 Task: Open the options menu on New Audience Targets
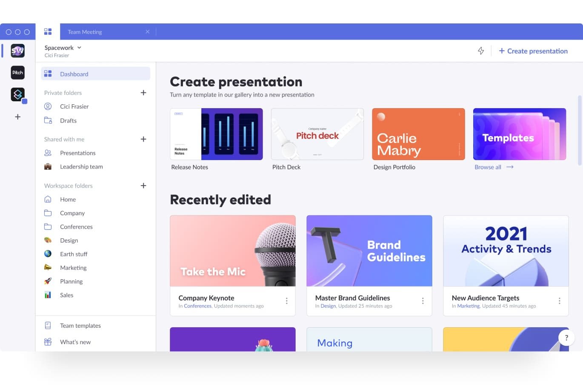(560, 300)
